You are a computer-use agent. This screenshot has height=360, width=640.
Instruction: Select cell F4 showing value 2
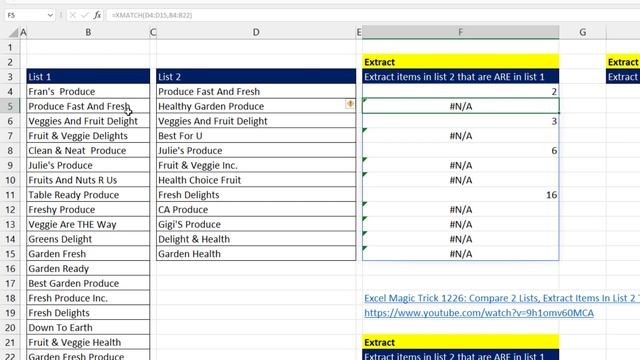tap(460, 91)
